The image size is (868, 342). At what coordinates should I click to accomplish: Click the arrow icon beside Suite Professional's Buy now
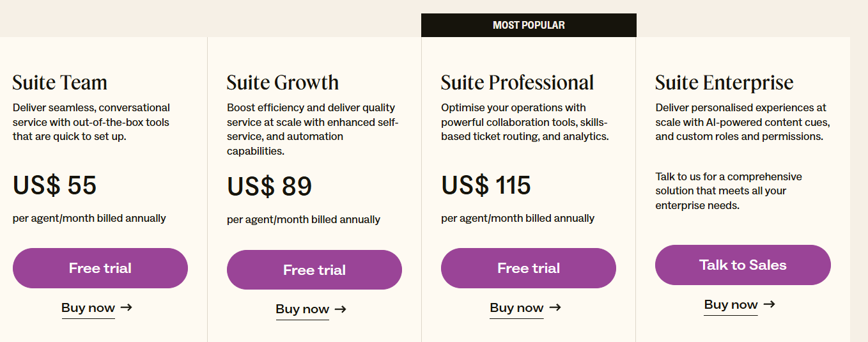[x=555, y=307]
